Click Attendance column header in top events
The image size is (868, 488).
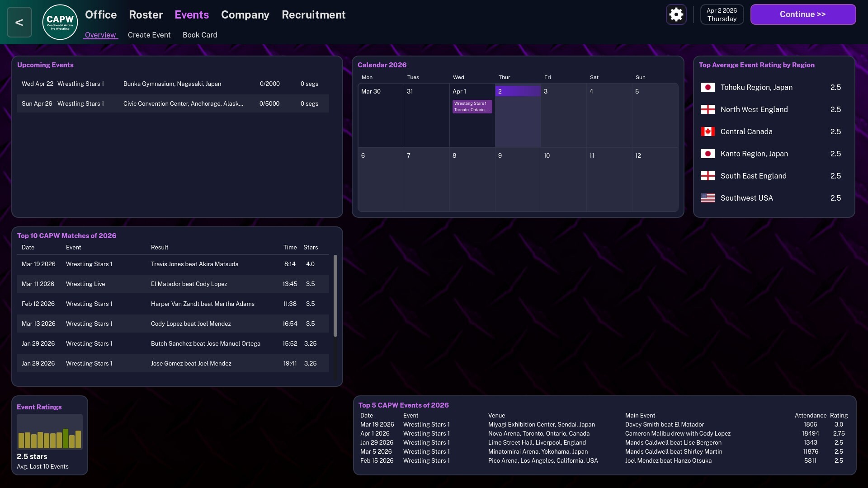[x=811, y=415]
